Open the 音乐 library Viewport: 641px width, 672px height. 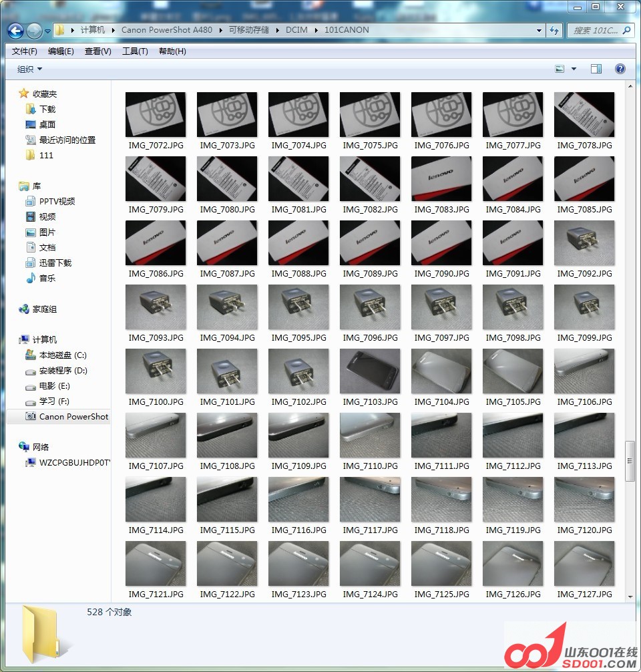click(x=47, y=279)
